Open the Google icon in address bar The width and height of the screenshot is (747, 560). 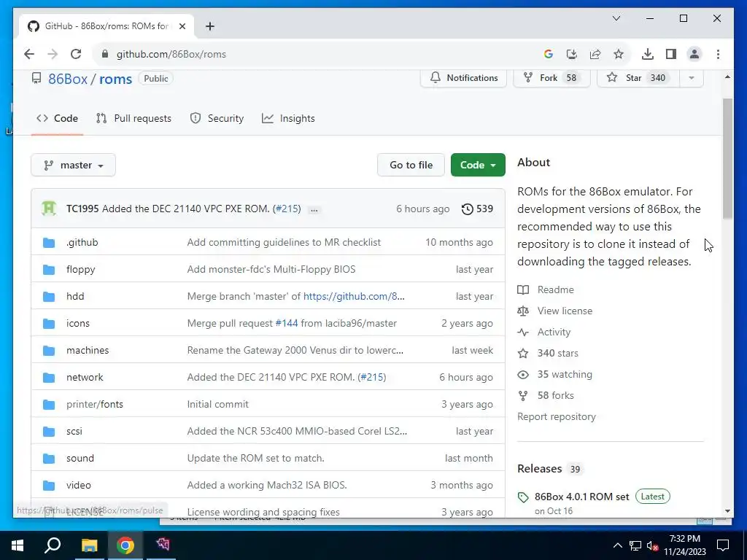[x=549, y=54]
